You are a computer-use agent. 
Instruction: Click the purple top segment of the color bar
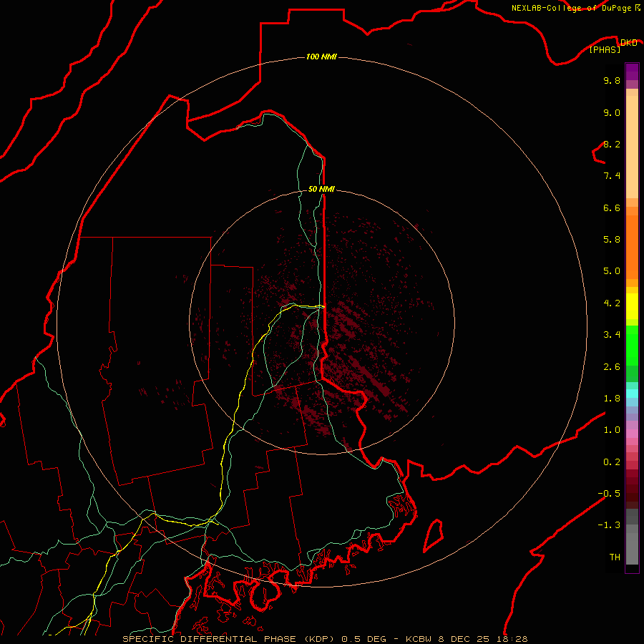tap(632, 72)
